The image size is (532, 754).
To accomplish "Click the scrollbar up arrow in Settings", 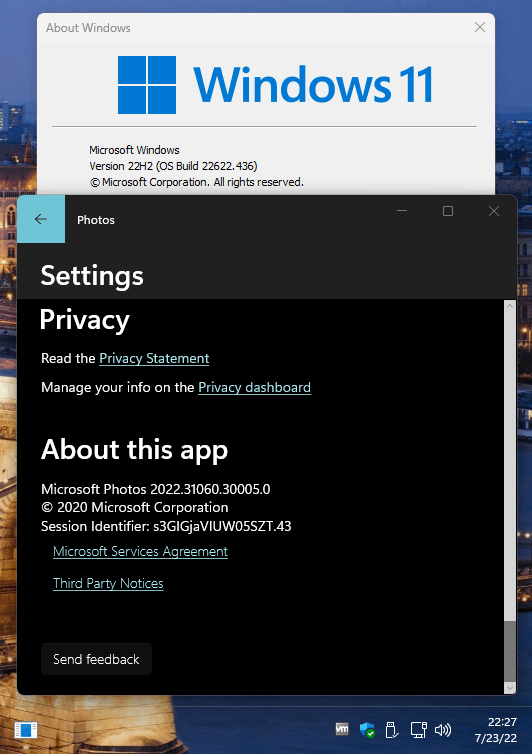I will click(510, 306).
